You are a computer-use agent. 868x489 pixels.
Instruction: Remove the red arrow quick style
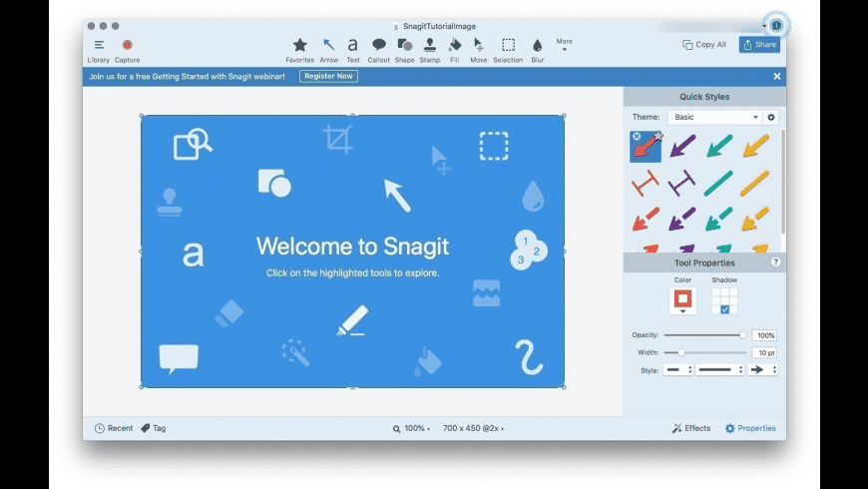(x=637, y=137)
